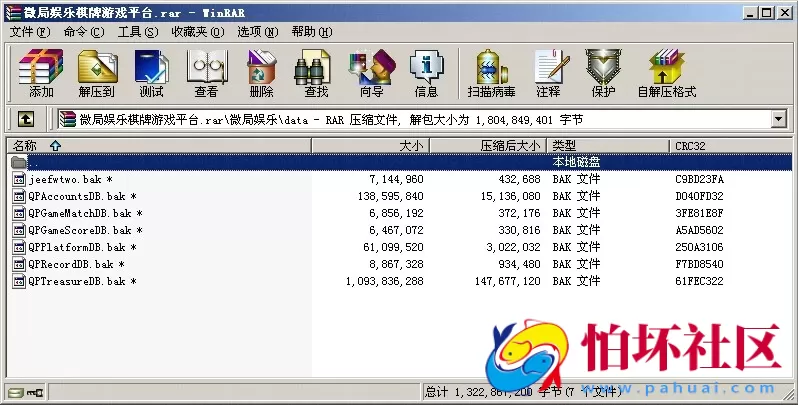Image resolution: width=798 pixels, height=405 pixels.
Task: Click the QPTreasureDB.bak file icon
Action: (x=19, y=281)
